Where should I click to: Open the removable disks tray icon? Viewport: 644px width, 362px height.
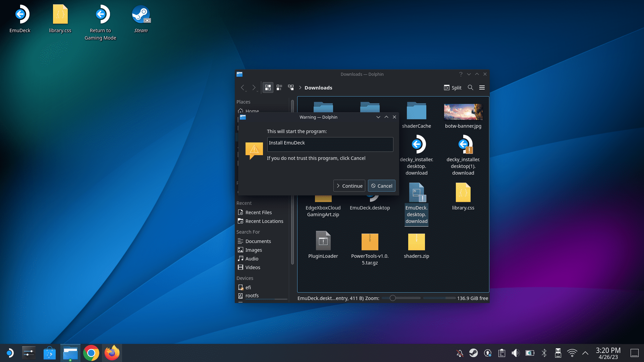click(558, 353)
